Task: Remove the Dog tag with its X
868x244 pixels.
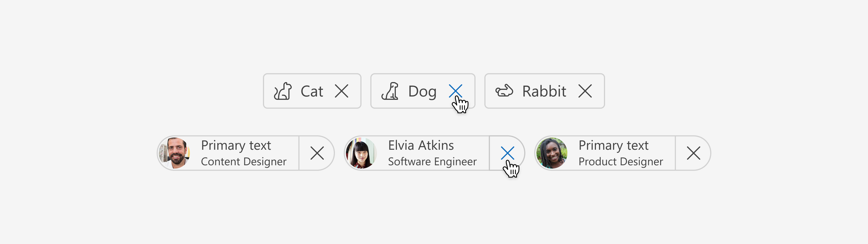Action: pyautogui.click(x=456, y=91)
